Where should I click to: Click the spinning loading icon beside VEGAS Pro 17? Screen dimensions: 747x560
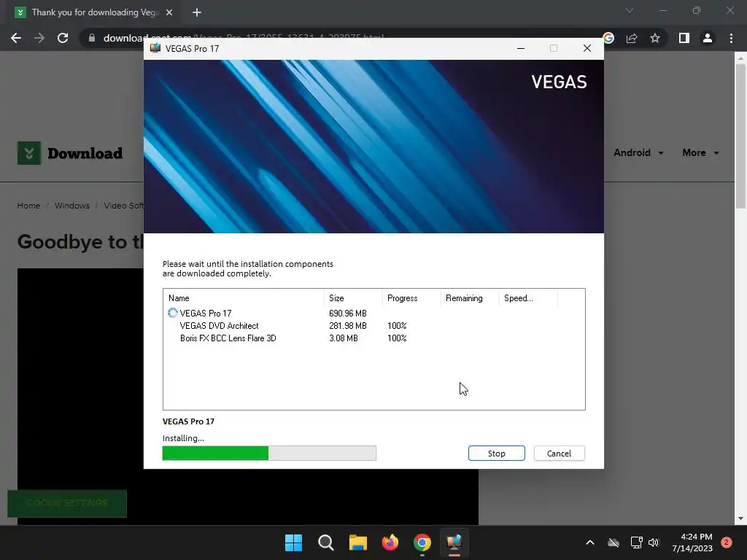pos(172,313)
